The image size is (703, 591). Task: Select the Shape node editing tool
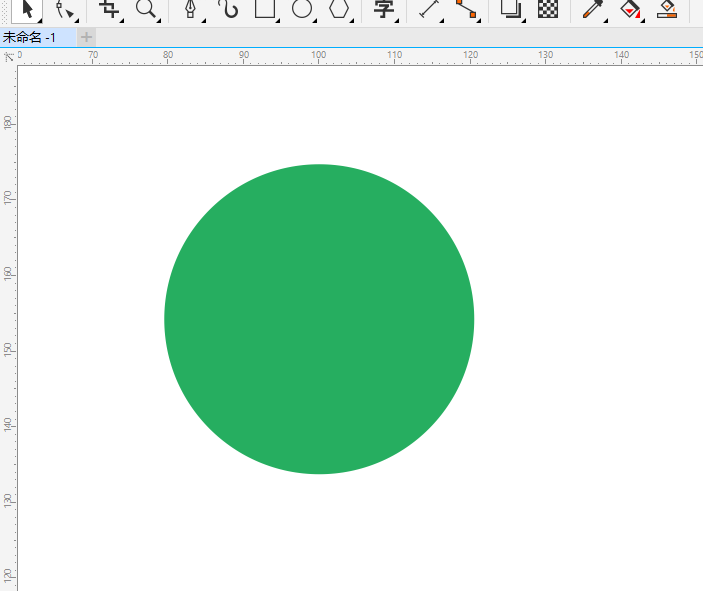point(65,10)
